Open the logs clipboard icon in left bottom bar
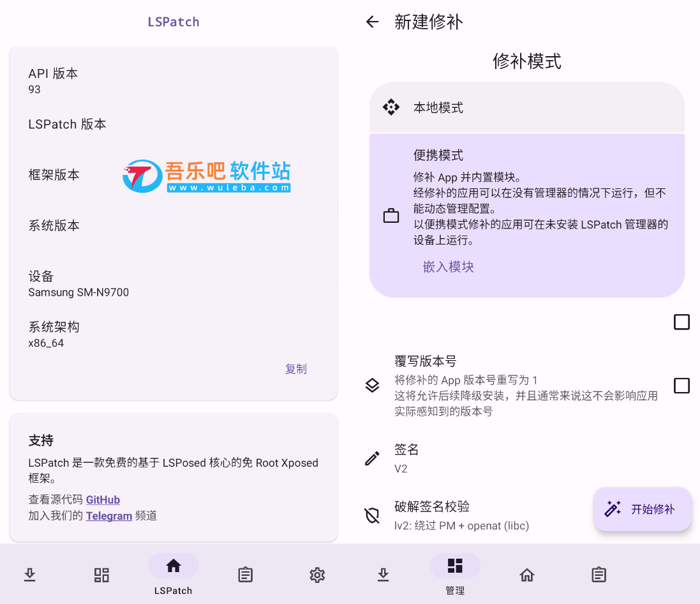Image resolution: width=700 pixels, height=604 pixels. coord(245,575)
